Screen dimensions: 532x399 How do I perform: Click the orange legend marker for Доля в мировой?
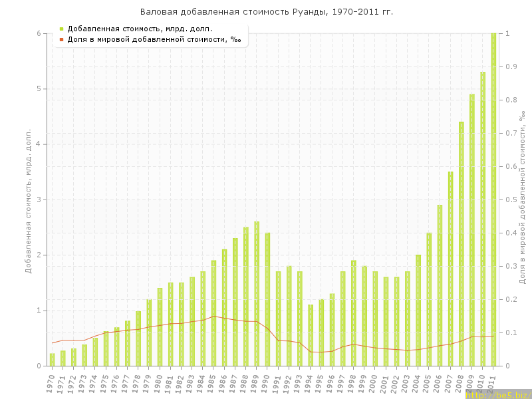61,40
